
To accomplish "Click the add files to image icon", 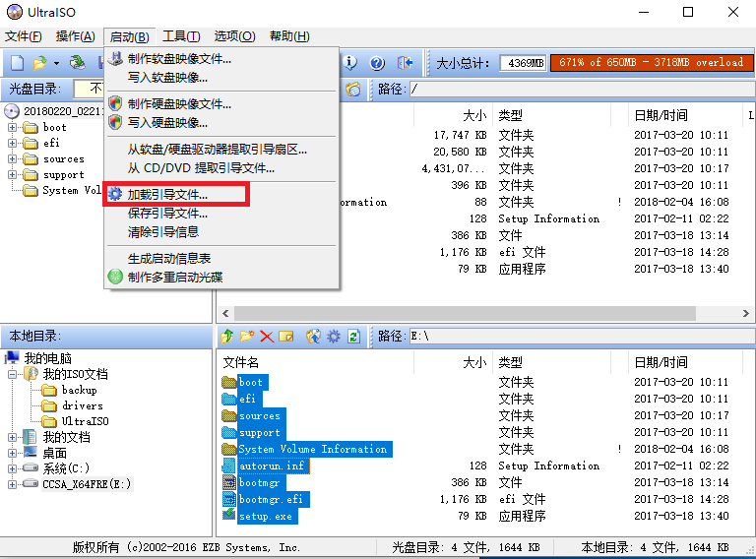I will pyautogui.click(x=313, y=336).
